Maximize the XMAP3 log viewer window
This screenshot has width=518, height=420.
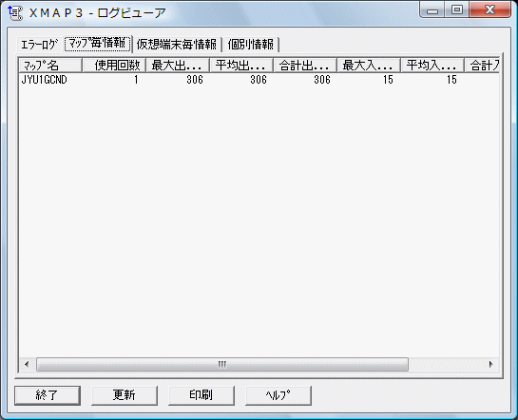[457, 10]
